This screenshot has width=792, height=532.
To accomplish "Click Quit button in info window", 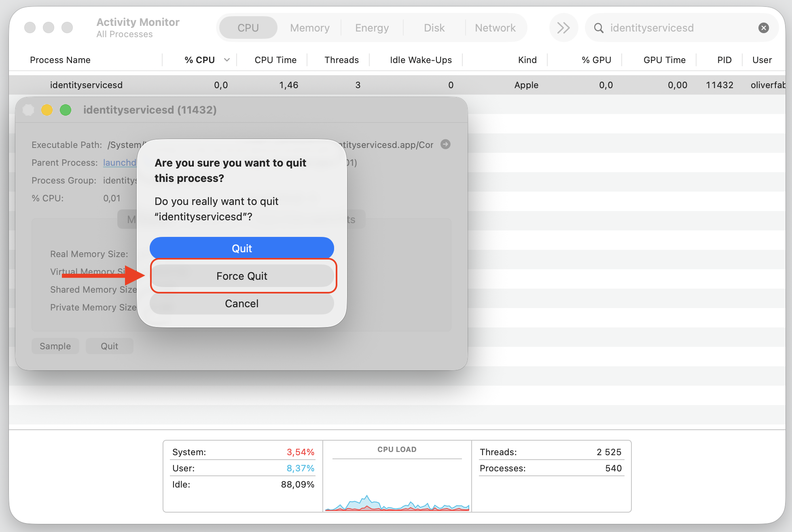I will pos(110,346).
